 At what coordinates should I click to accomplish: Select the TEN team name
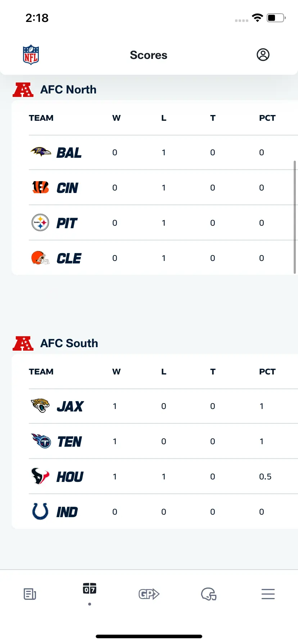pyautogui.click(x=70, y=441)
